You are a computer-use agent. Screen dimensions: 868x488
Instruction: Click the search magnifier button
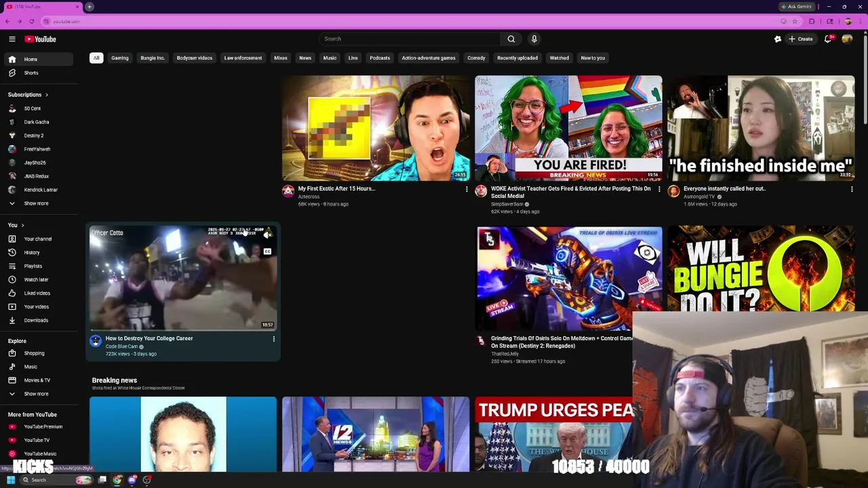pos(511,39)
